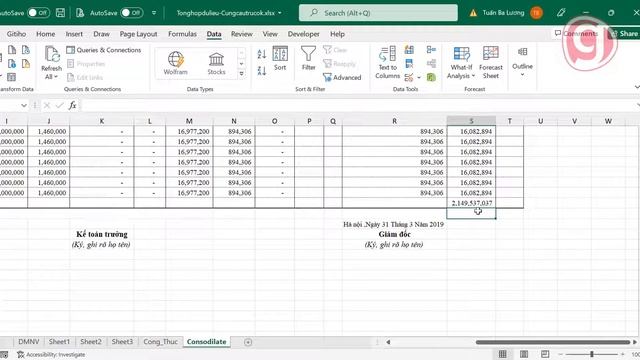Open Text to Columns wizard
Screen dimensions: 640x360
pos(387,62)
